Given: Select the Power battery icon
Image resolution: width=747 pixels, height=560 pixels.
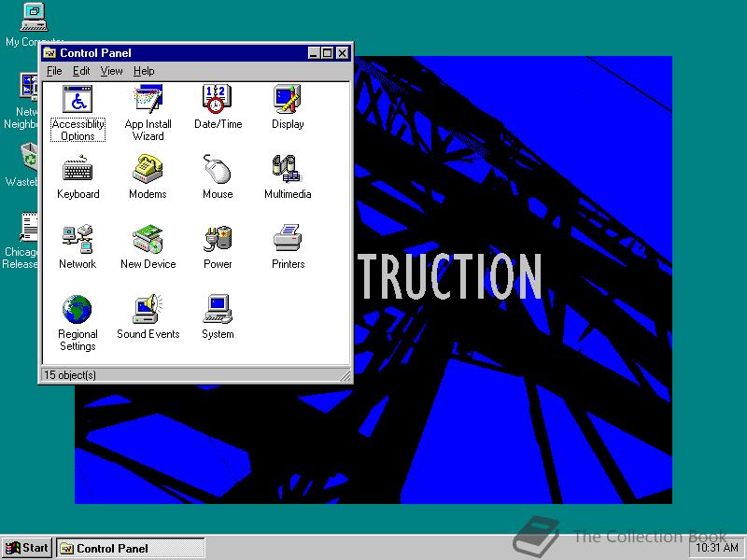Looking at the screenshot, I should click(x=218, y=239).
